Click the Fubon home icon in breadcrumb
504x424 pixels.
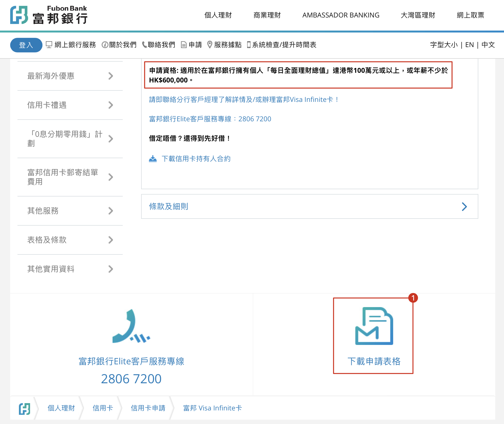coord(24,409)
